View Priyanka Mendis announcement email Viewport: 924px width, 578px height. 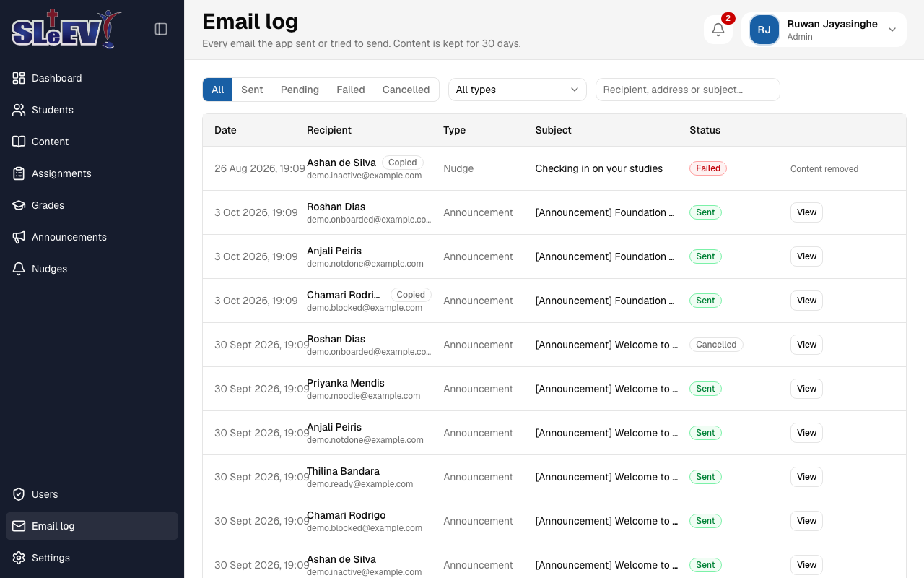click(806, 389)
